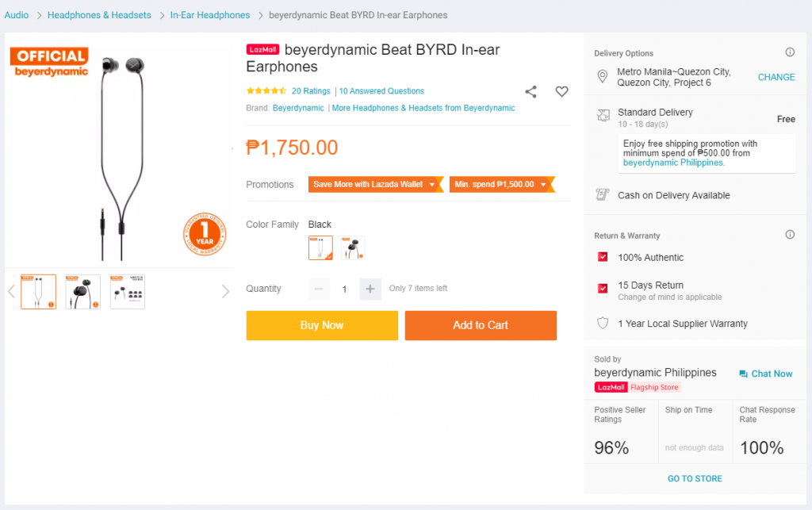This screenshot has height=510, width=812.
Task: Add product to wishlist heart icon
Action: (x=561, y=91)
